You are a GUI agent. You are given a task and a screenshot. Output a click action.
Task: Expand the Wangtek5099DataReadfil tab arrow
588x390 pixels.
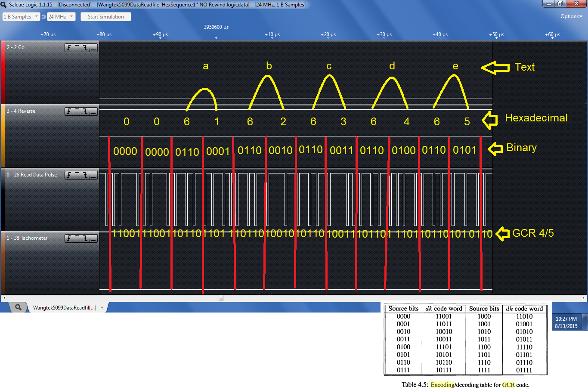coord(102,307)
